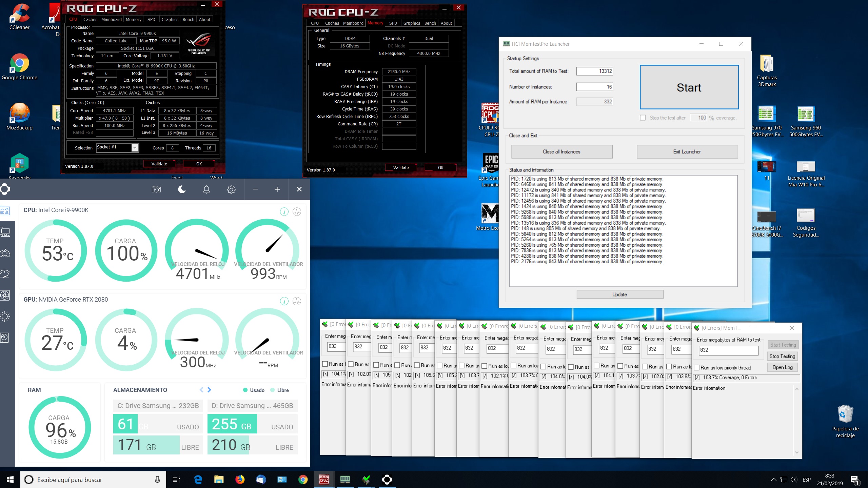This screenshot has width=868, height=488.
Task: Select the speedometer sidebar icon
Action: tap(5, 274)
